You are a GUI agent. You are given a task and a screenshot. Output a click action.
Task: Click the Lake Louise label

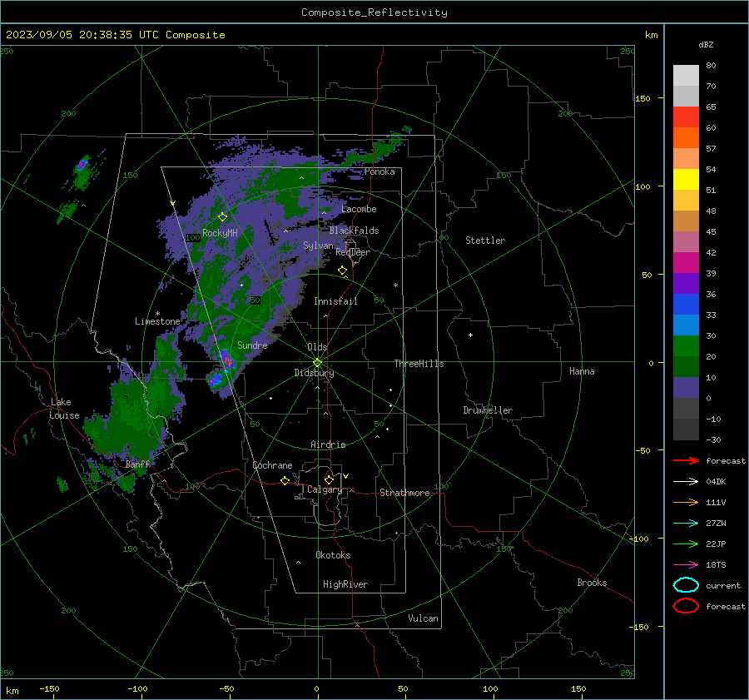65,409
